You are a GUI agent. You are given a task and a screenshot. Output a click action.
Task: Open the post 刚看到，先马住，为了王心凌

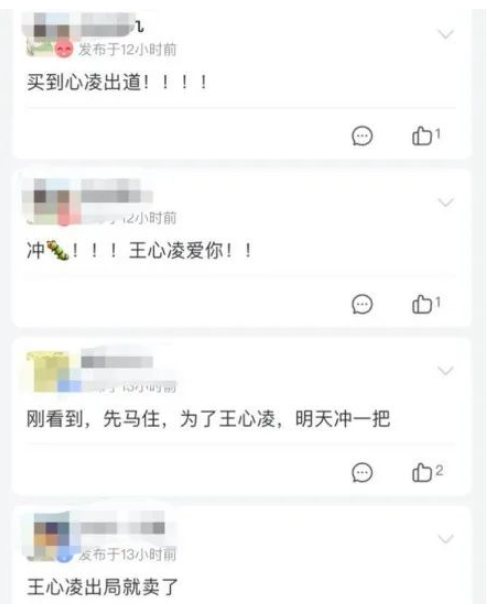(208, 419)
